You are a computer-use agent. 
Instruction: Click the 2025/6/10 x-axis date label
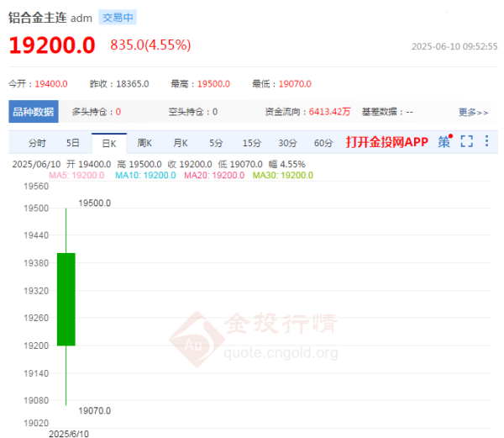[x=69, y=434]
